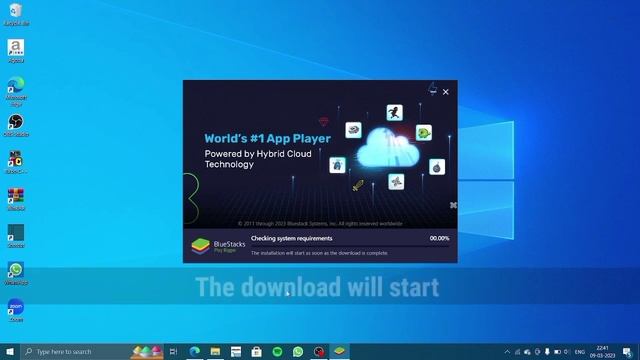The height and width of the screenshot is (360, 640).
Task: Open Microsoft Store from the taskbar
Action: click(256, 351)
